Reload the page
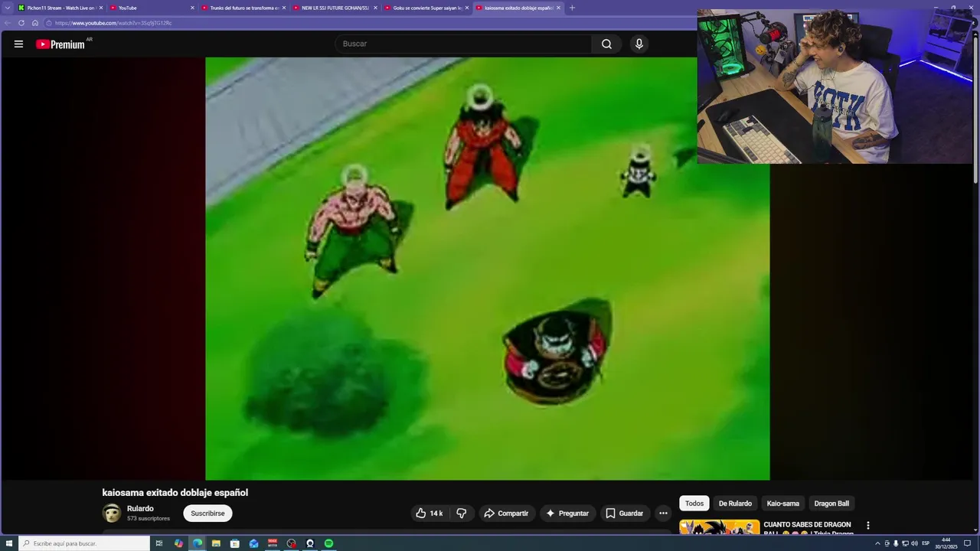Viewport: 980px width, 551px height. coord(21,23)
